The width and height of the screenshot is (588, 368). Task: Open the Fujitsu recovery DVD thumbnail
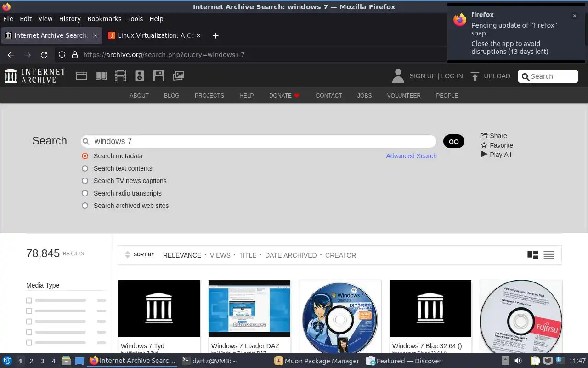521,316
